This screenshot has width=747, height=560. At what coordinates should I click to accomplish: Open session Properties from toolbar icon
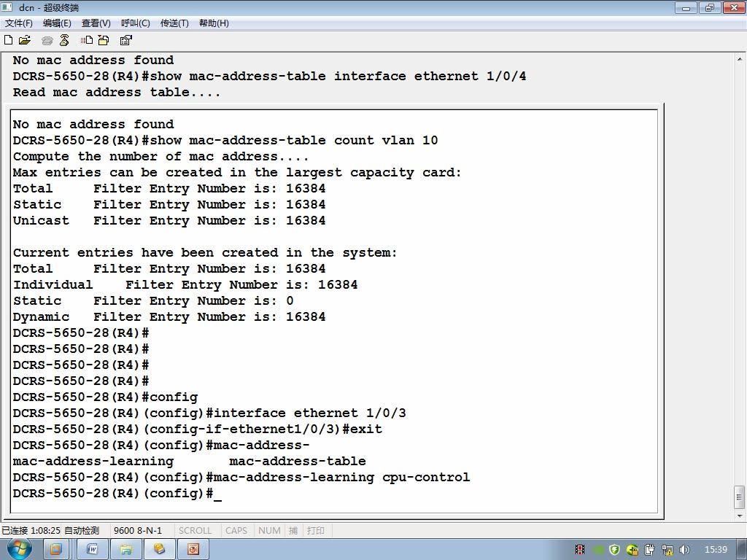[125, 40]
